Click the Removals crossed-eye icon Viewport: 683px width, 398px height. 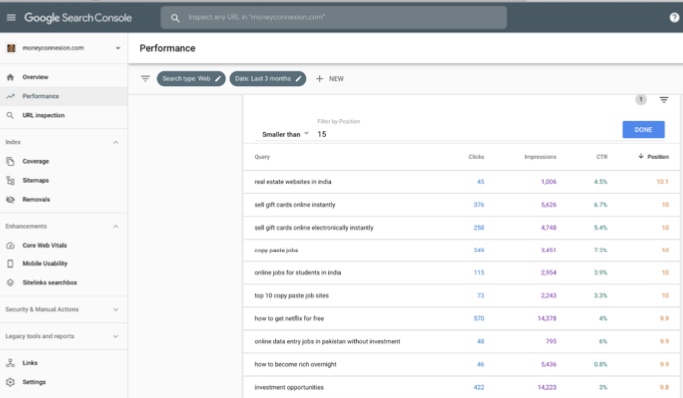[10, 199]
